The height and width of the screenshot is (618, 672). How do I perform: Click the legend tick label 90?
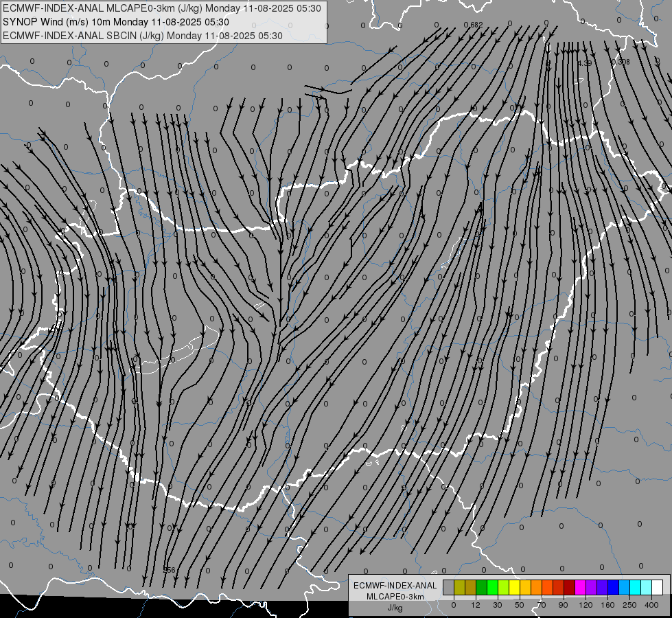click(x=563, y=605)
